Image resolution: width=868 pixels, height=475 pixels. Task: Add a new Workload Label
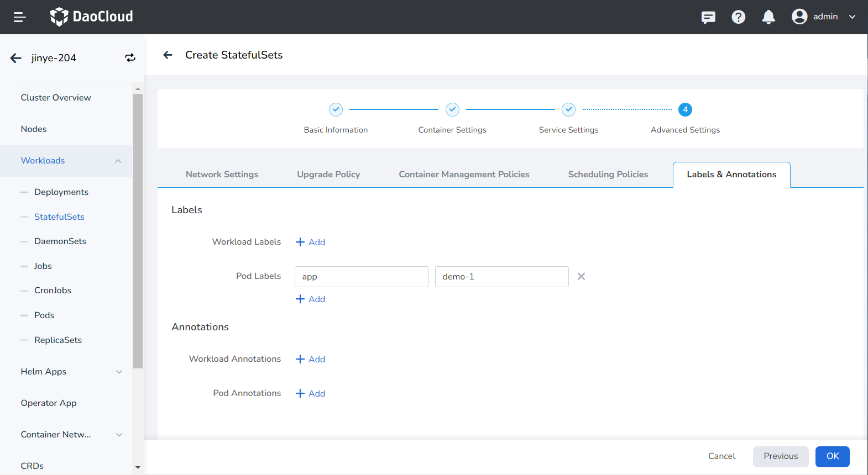pos(311,242)
